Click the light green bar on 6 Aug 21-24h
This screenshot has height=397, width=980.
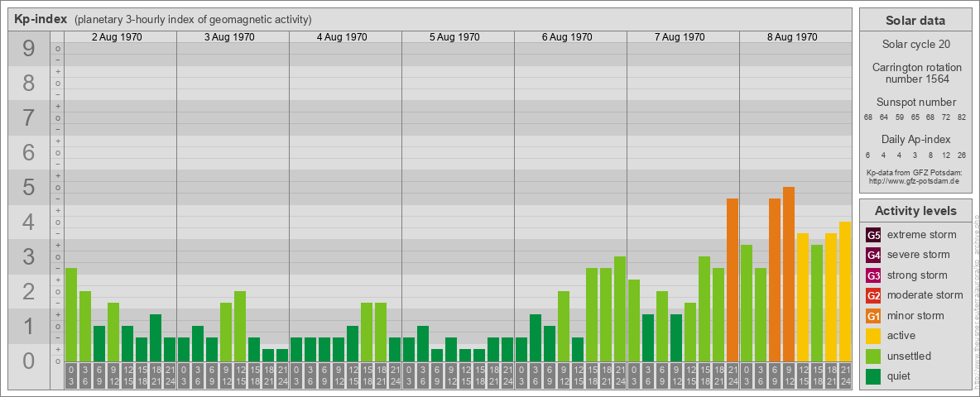pos(620,309)
